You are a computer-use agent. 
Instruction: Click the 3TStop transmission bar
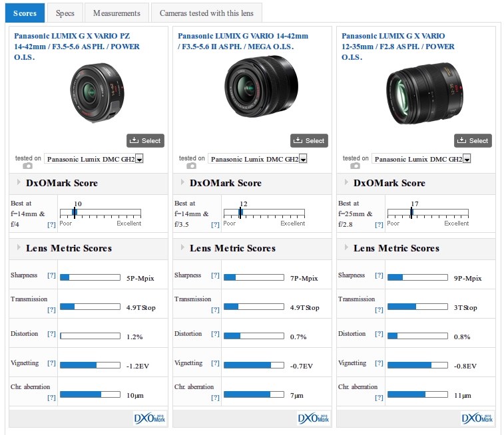click(x=417, y=307)
